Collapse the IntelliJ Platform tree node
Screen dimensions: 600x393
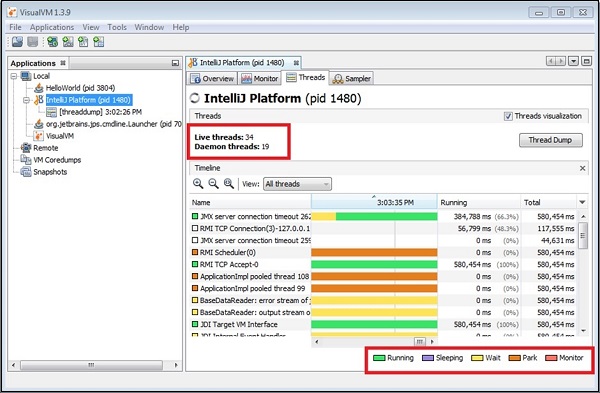(26, 100)
